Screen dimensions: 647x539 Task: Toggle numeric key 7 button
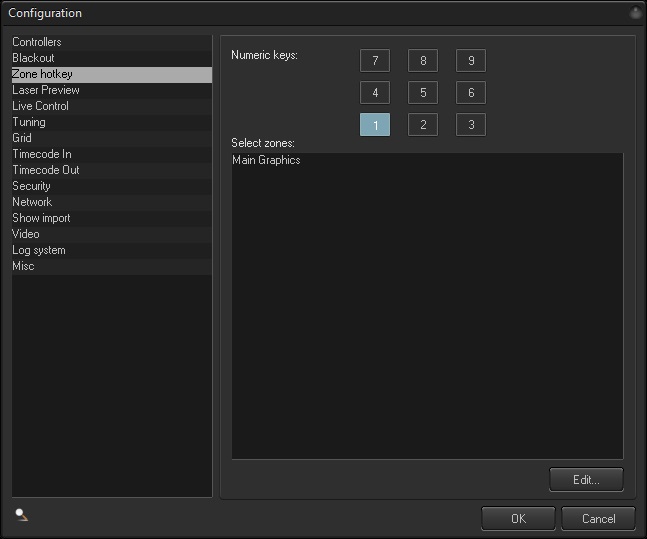pyautogui.click(x=374, y=61)
